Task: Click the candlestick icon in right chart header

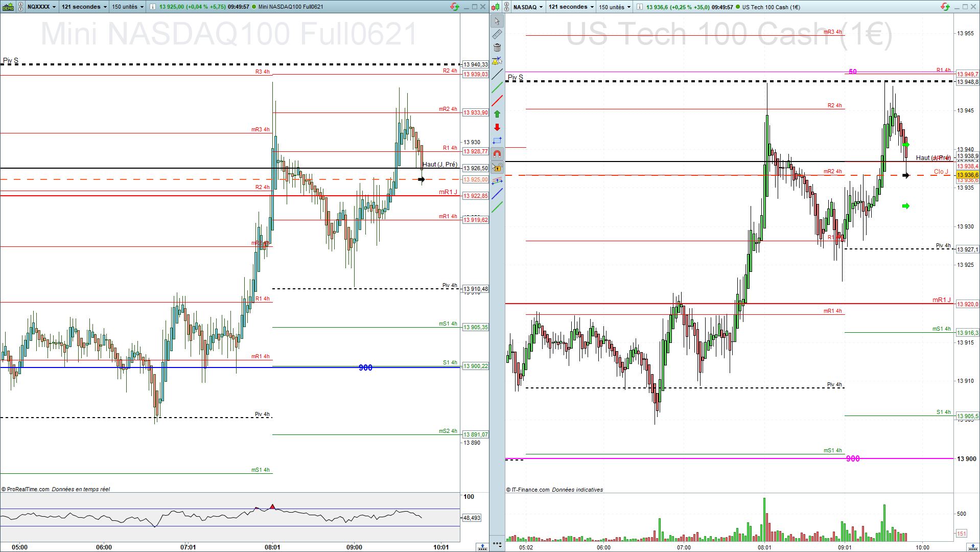Action: pos(495,7)
